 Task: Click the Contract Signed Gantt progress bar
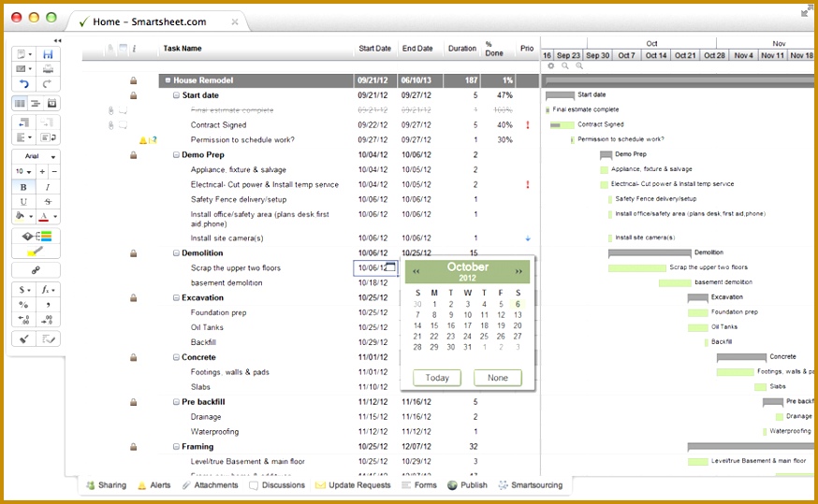pyautogui.click(x=562, y=125)
